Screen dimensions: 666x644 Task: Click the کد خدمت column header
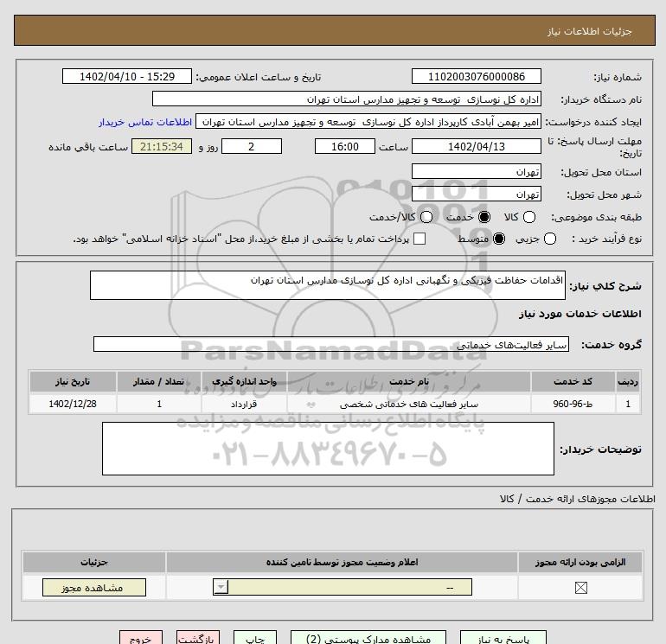coord(573,381)
